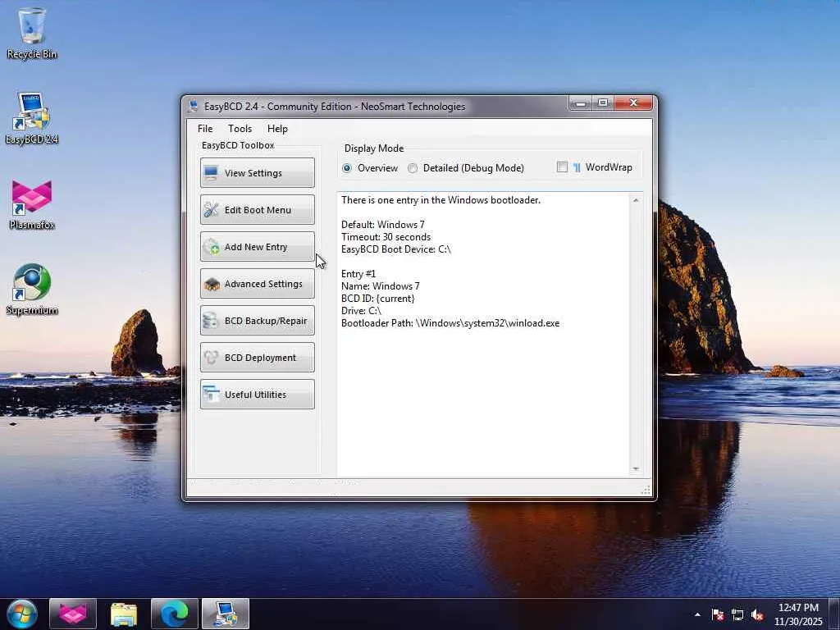Select the Plasmafox desktop shortcut

32,204
